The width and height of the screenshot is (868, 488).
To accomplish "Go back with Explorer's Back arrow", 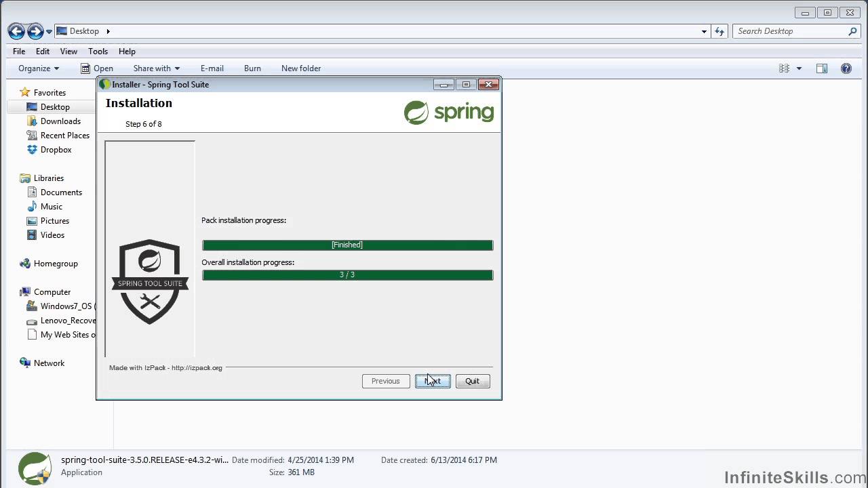I will point(16,31).
